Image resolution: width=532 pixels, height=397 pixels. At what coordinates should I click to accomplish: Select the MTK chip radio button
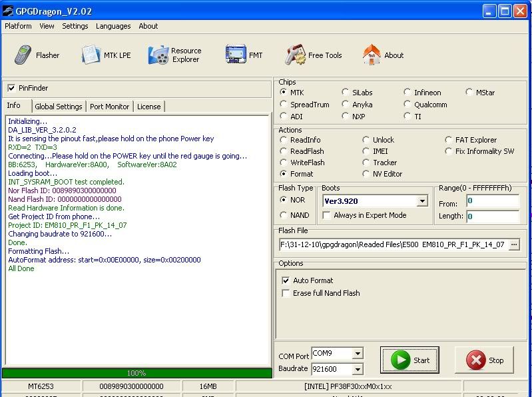point(283,93)
